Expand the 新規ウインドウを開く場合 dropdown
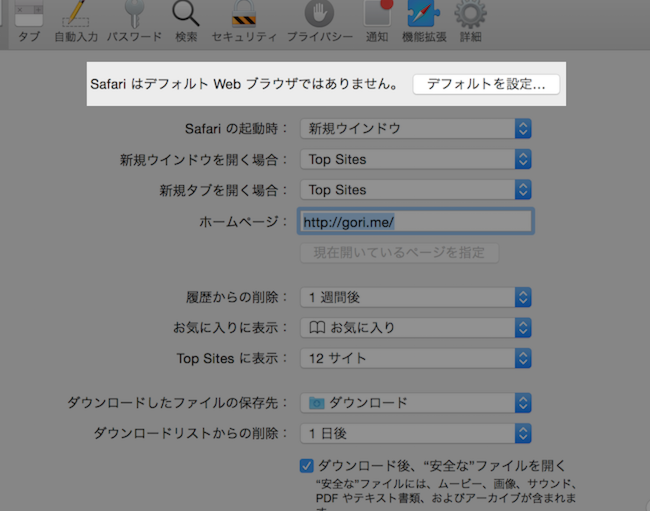650x511 pixels. pyautogui.click(x=416, y=159)
